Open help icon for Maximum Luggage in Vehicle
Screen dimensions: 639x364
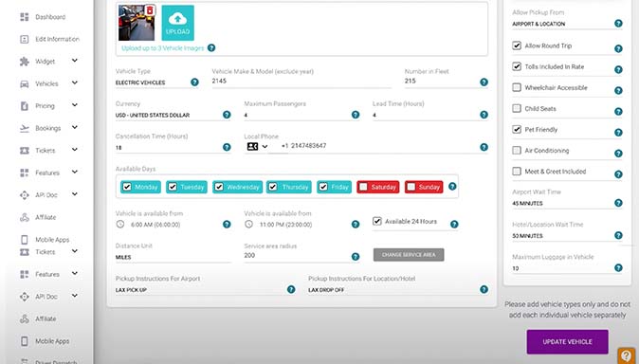pyautogui.click(x=618, y=268)
